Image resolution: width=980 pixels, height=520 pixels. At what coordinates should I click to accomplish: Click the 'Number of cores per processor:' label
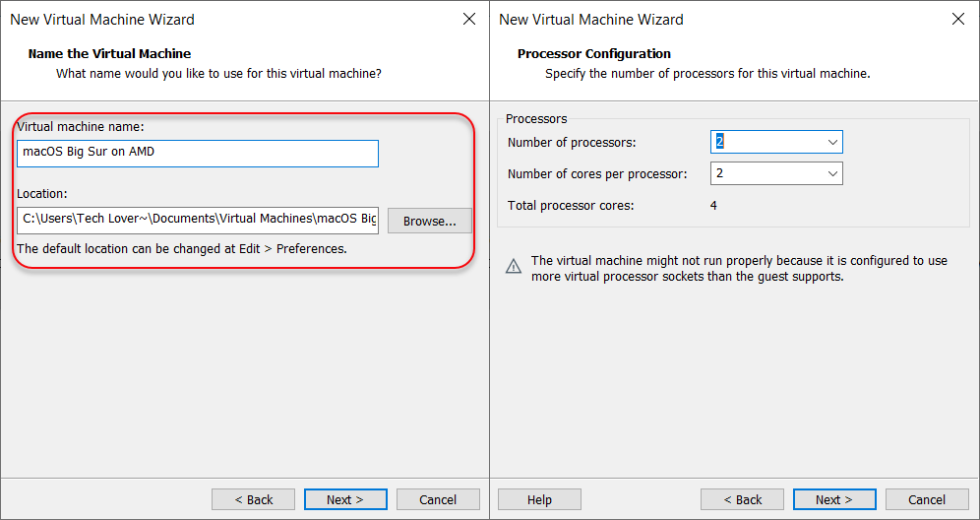[x=597, y=174]
